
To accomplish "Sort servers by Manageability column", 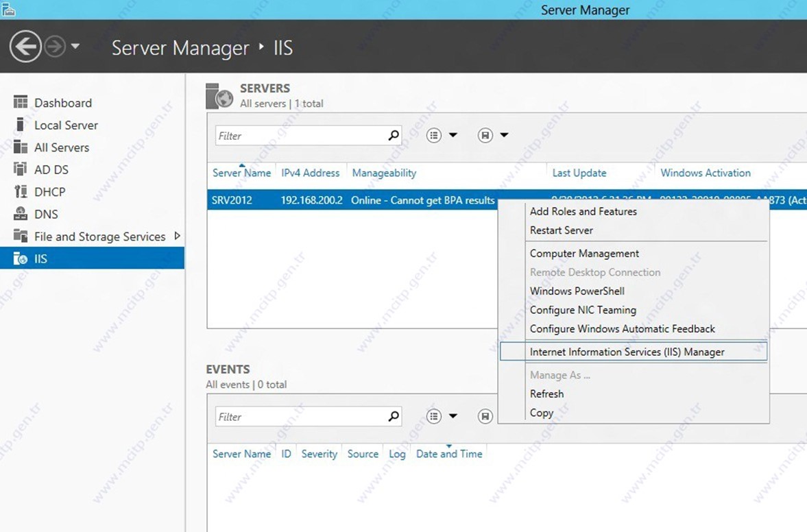I will click(x=384, y=173).
